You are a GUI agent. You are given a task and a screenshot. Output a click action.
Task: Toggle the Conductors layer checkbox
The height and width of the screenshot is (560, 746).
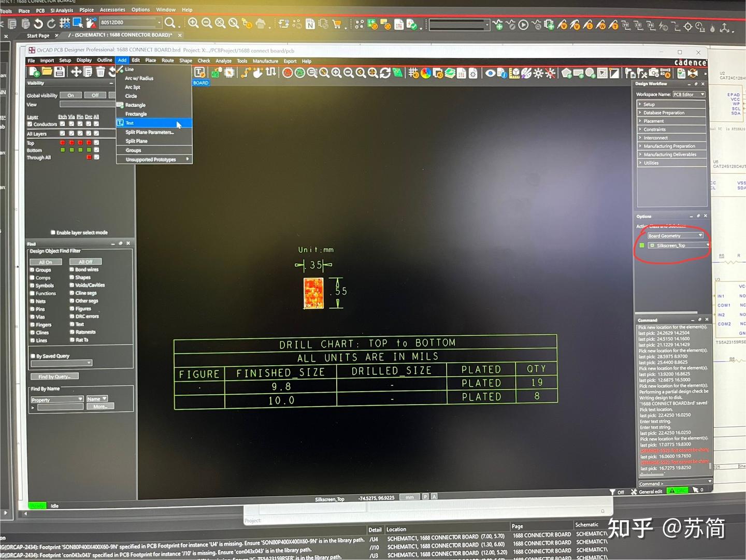point(30,124)
